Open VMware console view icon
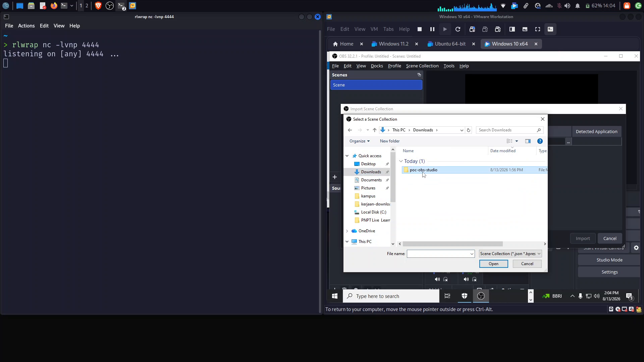 [x=550, y=29]
